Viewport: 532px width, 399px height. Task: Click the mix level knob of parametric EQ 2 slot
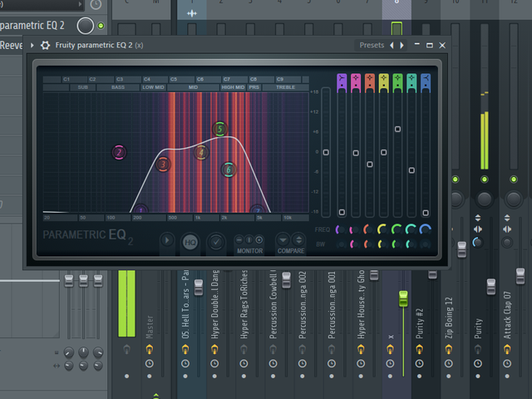click(85, 26)
